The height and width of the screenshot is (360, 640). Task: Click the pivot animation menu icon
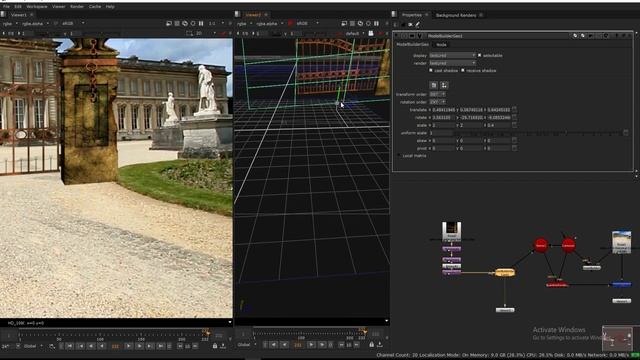[x=514, y=149]
